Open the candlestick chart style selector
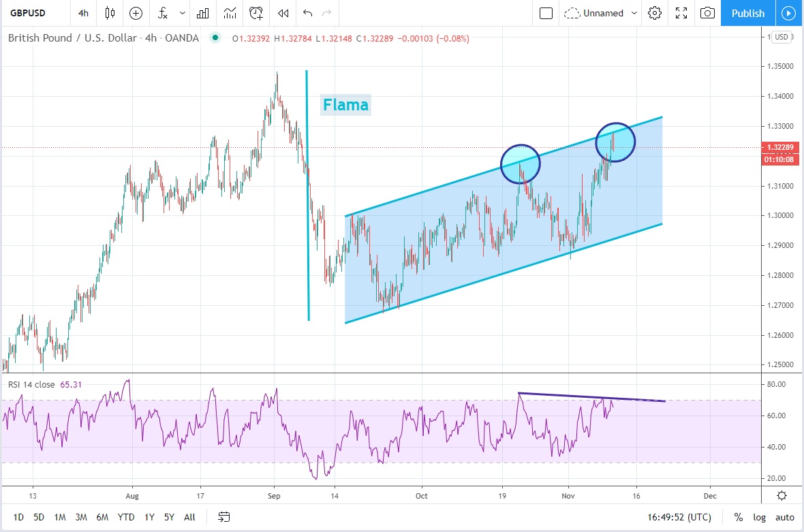This screenshot has width=804, height=532. (x=110, y=13)
